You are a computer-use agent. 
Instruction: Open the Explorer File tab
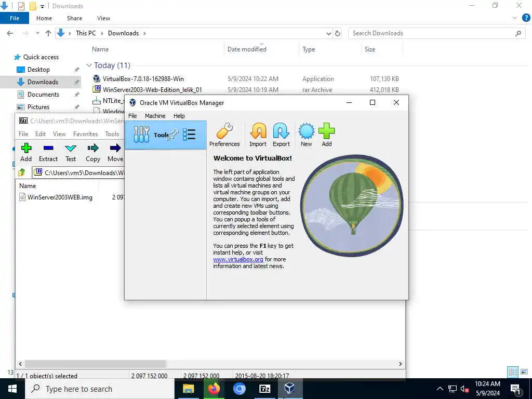click(15, 18)
